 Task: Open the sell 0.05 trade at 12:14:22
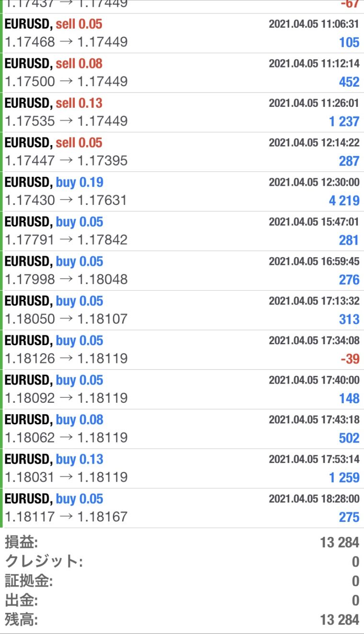(x=182, y=152)
